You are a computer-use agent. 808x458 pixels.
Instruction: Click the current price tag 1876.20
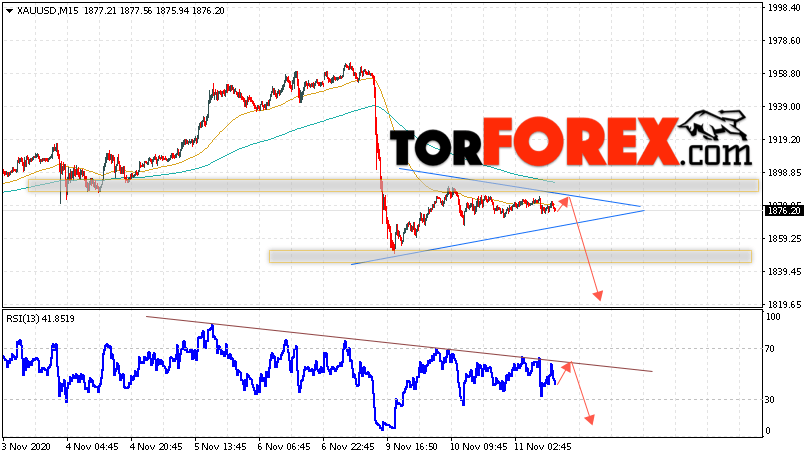(785, 211)
